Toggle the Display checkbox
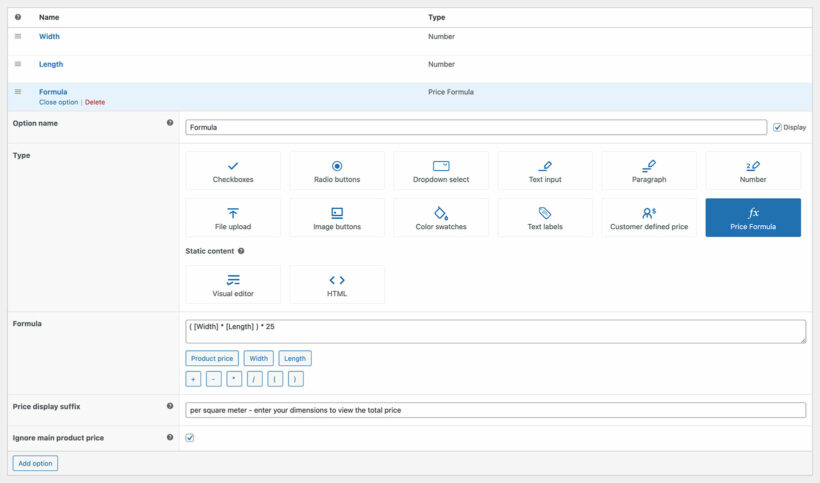The width and height of the screenshot is (820, 483). 778,128
